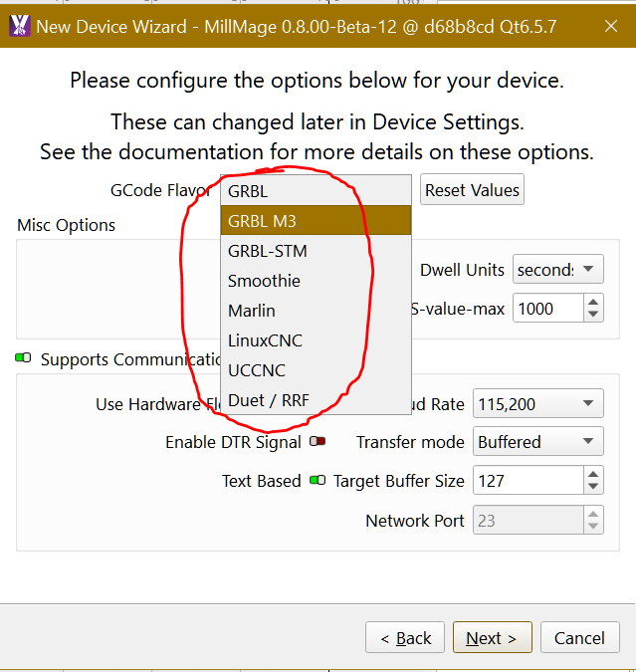Click the S-value-max input field
636x672 pixels.
[x=548, y=309]
